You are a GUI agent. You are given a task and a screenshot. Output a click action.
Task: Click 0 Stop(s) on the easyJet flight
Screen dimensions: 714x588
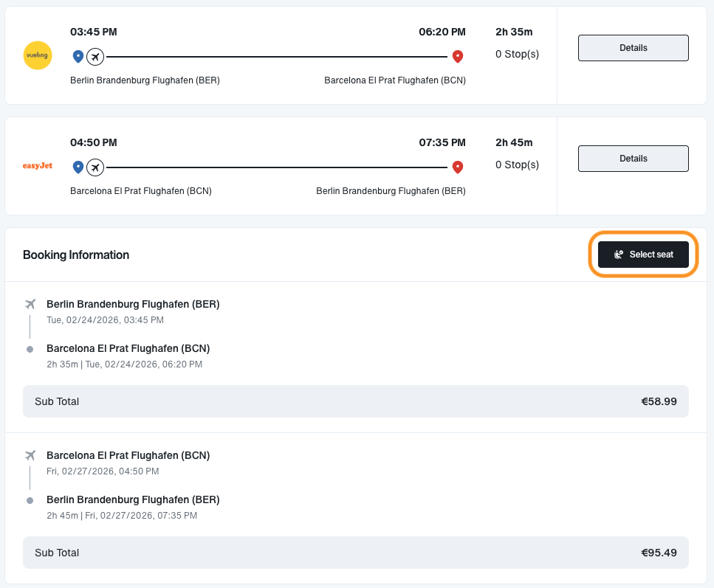518,165
